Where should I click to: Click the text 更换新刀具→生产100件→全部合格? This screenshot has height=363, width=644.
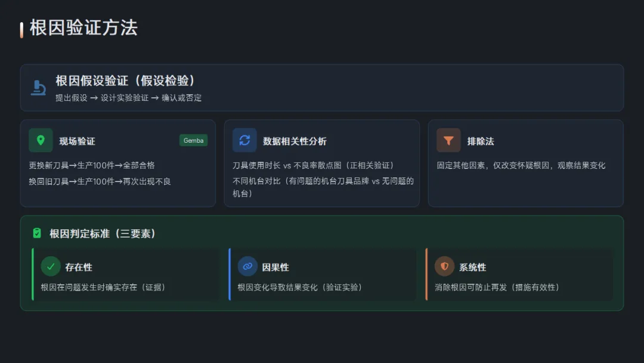[92, 165]
